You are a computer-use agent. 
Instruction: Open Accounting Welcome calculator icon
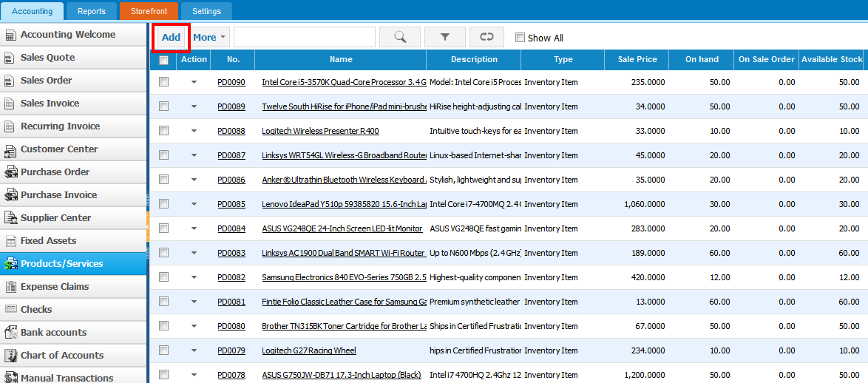(x=10, y=35)
